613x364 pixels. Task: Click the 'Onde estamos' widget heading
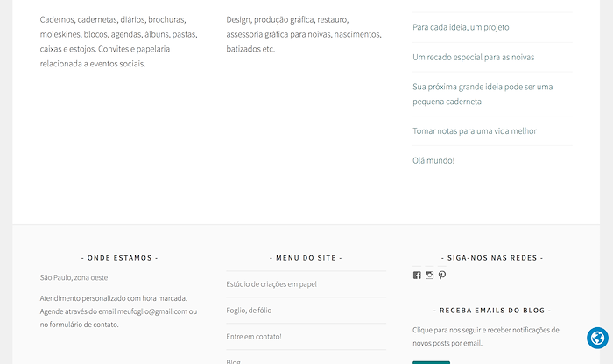point(120,258)
